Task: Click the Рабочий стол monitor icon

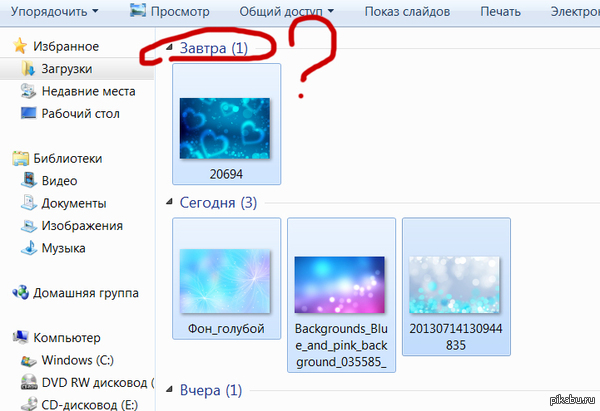Action: (28, 113)
